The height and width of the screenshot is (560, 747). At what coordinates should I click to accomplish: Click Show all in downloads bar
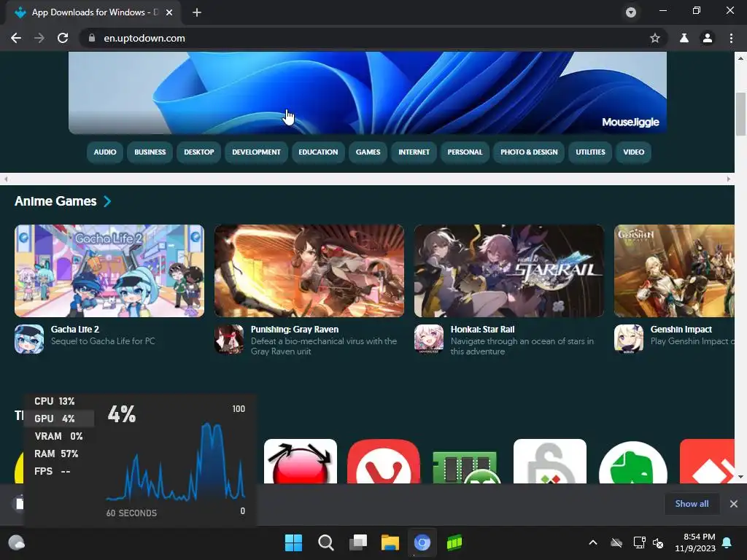click(x=692, y=504)
